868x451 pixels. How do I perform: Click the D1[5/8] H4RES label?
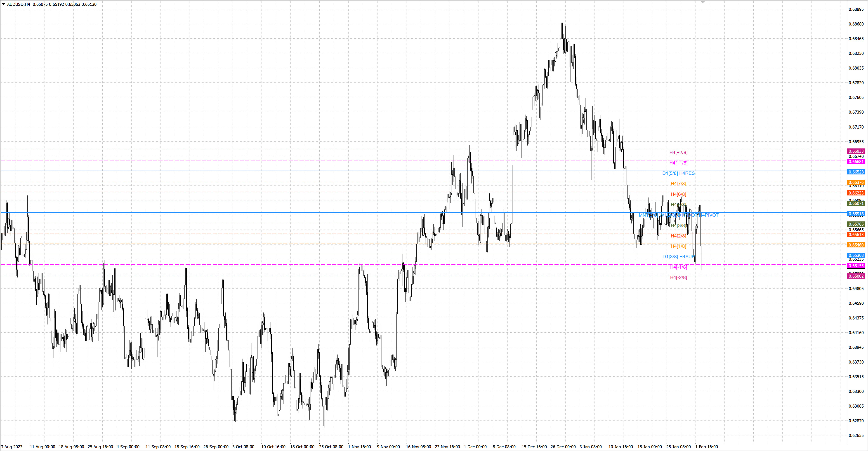coord(678,174)
